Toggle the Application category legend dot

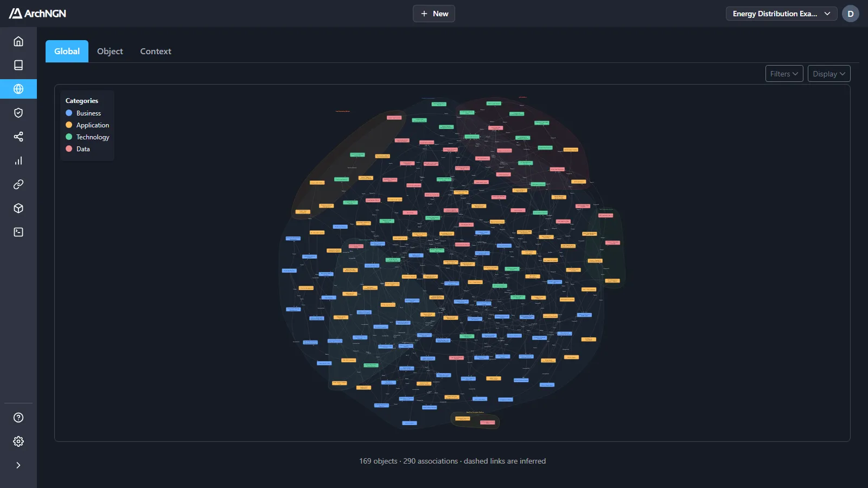pos(69,125)
